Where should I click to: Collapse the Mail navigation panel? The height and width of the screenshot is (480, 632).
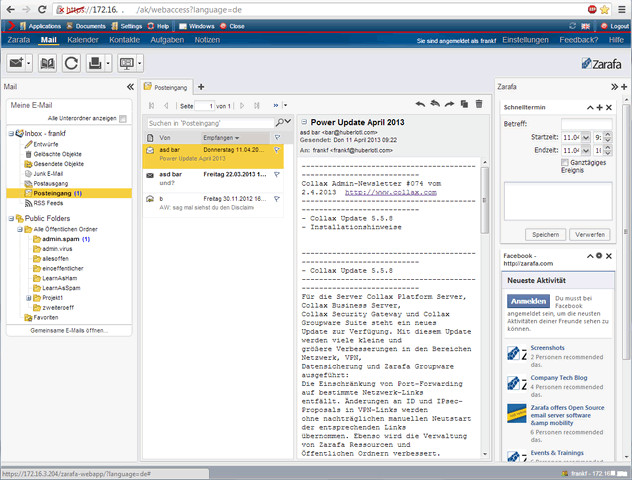pos(130,87)
